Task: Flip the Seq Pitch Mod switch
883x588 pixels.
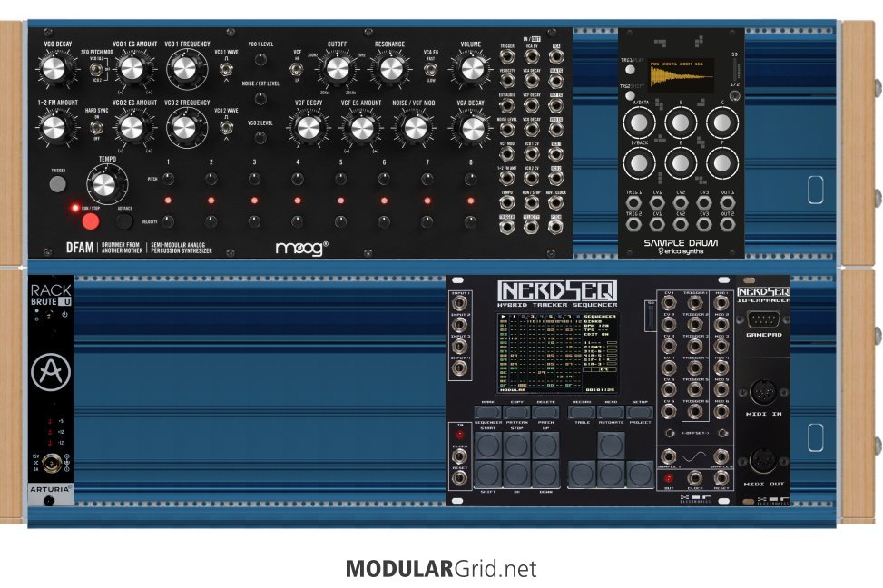Action: click(x=94, y=69)
